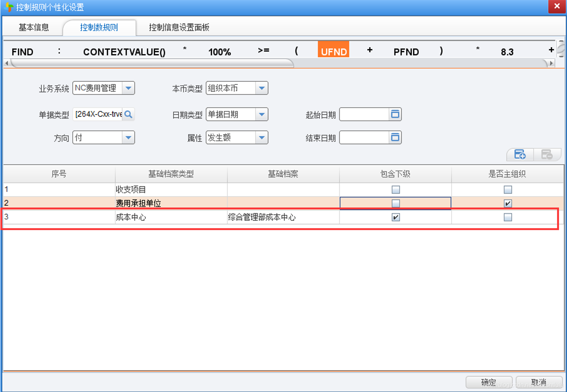
Task: Select the 综合管理部成本中心 cell
Action: (283, 217)
